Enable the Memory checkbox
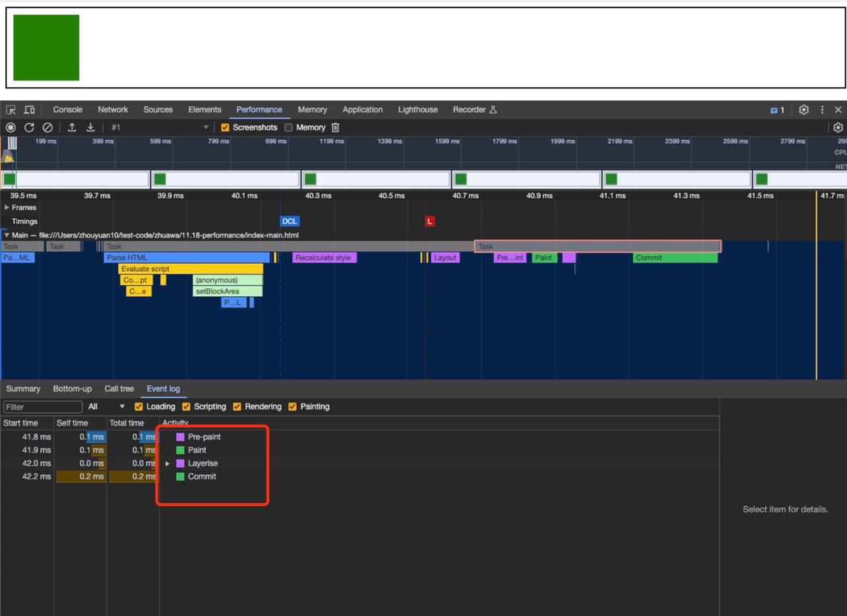The image size is (847, 616). (x=288, y=127)
